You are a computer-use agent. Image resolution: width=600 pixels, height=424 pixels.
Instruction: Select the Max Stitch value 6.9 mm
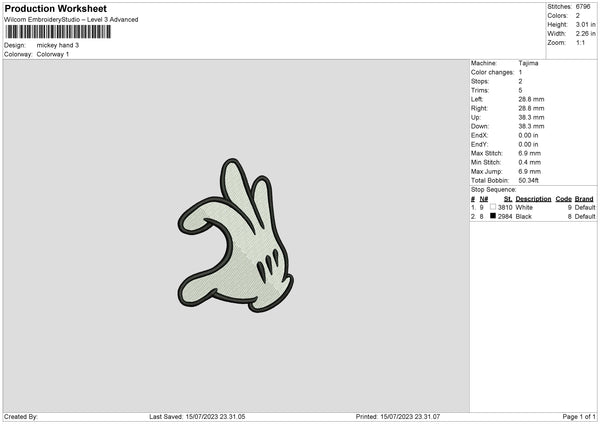tap(530, 153)
